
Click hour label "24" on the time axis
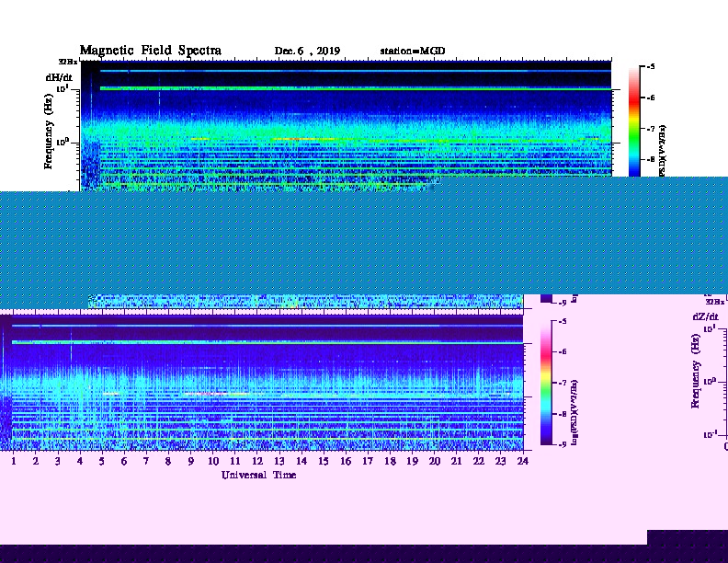click(523, 461)
